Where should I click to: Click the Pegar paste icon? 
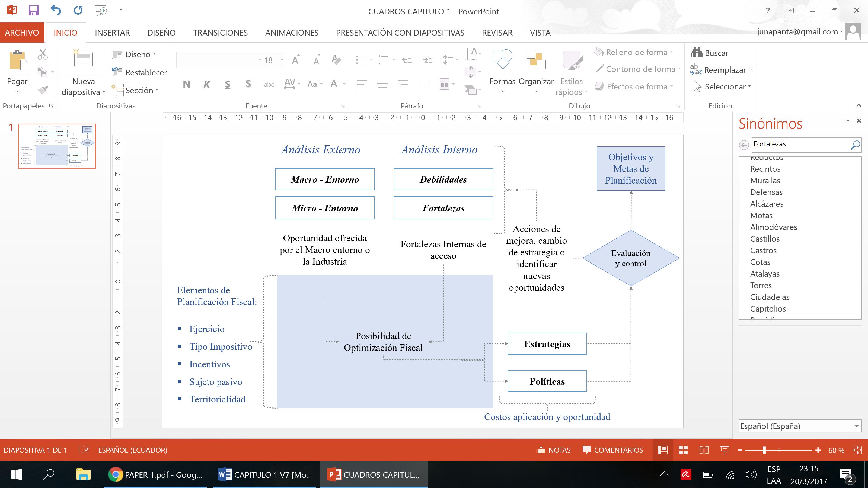[x=18, y=61]
